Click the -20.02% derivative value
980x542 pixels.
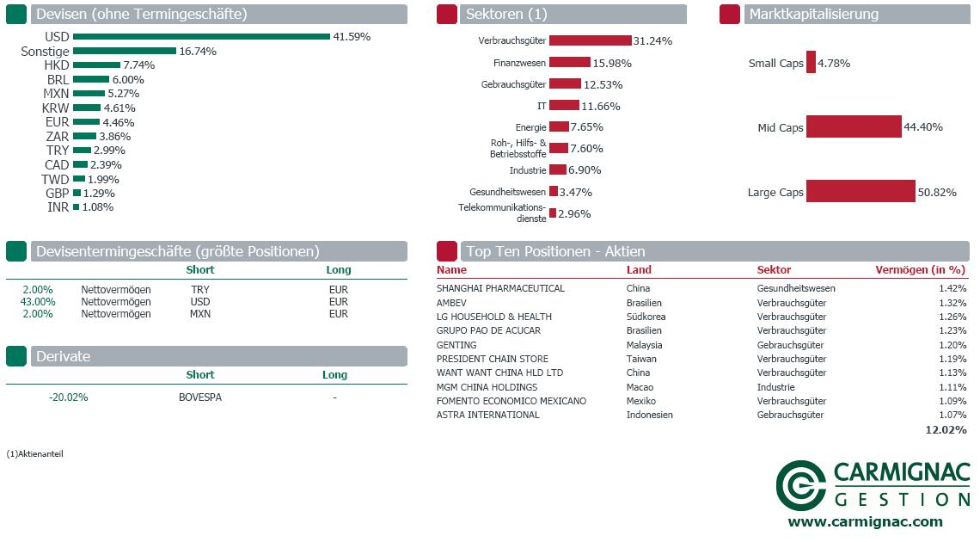coord(68,397)
